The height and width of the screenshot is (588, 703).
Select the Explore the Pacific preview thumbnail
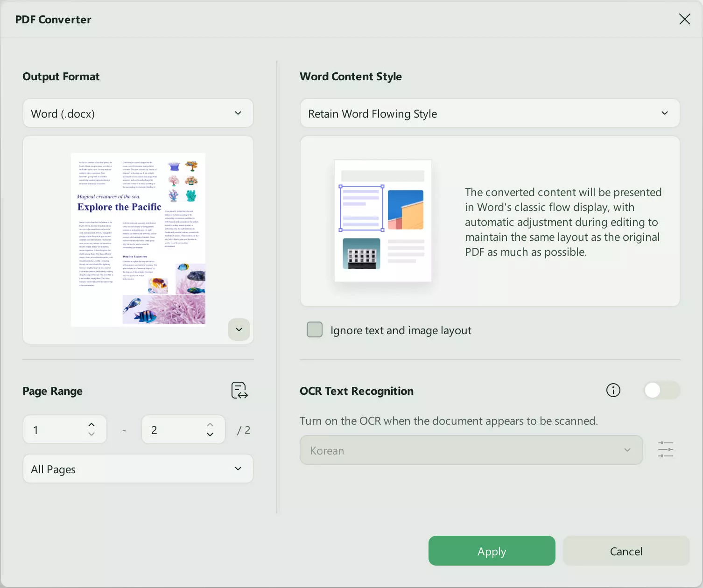click(138, 239)
